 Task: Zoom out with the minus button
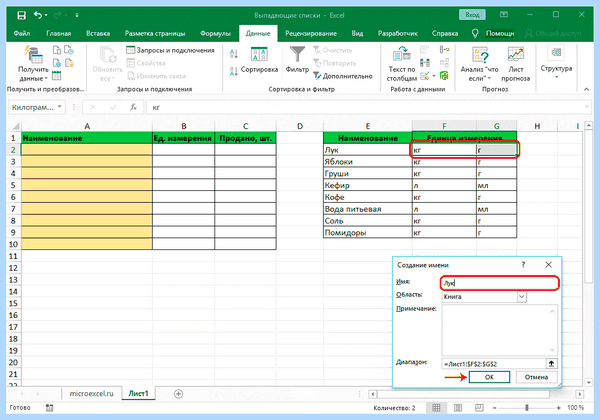(x=494, y=408)
